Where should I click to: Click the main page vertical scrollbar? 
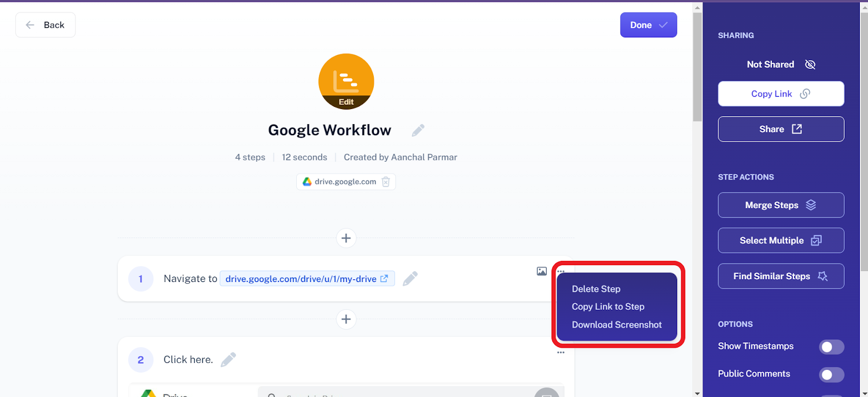click(x=698, y=67)
